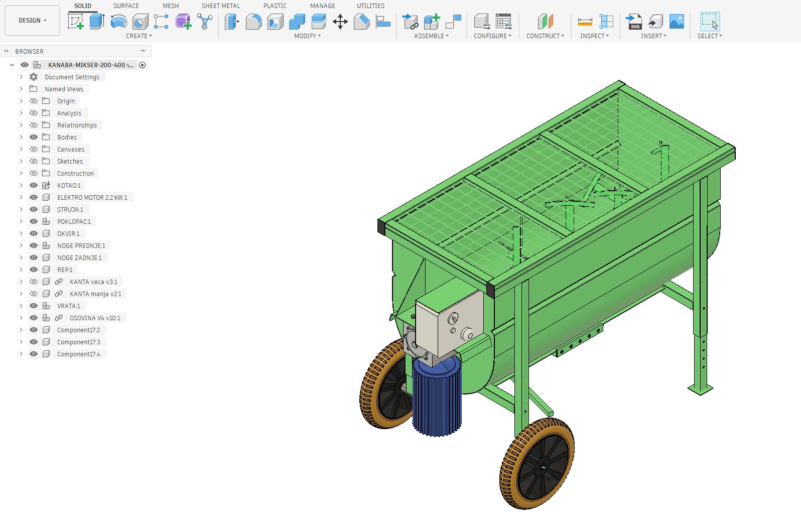Switch to the SHEET METAL tab
Image resolution: width=801 pixels, height=532 pixels.
coord(220,6)
